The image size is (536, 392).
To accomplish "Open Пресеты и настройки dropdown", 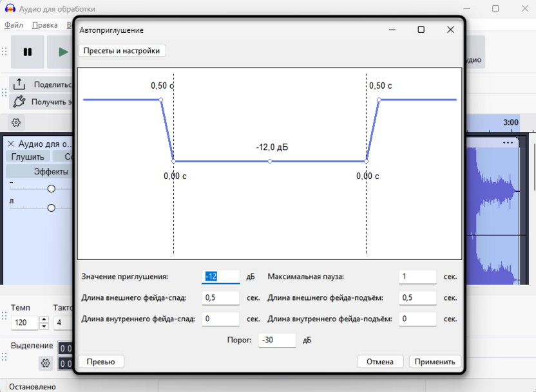I will [x=122, y=51].
